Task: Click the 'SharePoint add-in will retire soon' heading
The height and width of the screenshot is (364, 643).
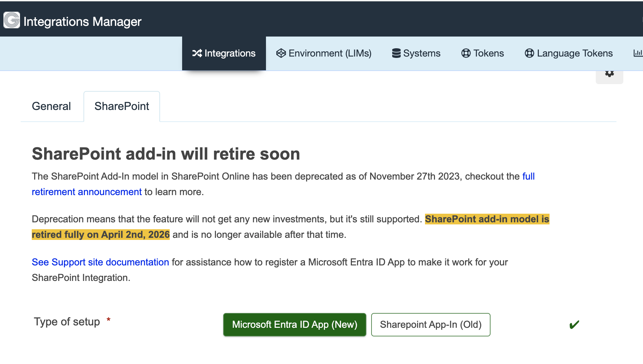Action: (x=166, y=154)
